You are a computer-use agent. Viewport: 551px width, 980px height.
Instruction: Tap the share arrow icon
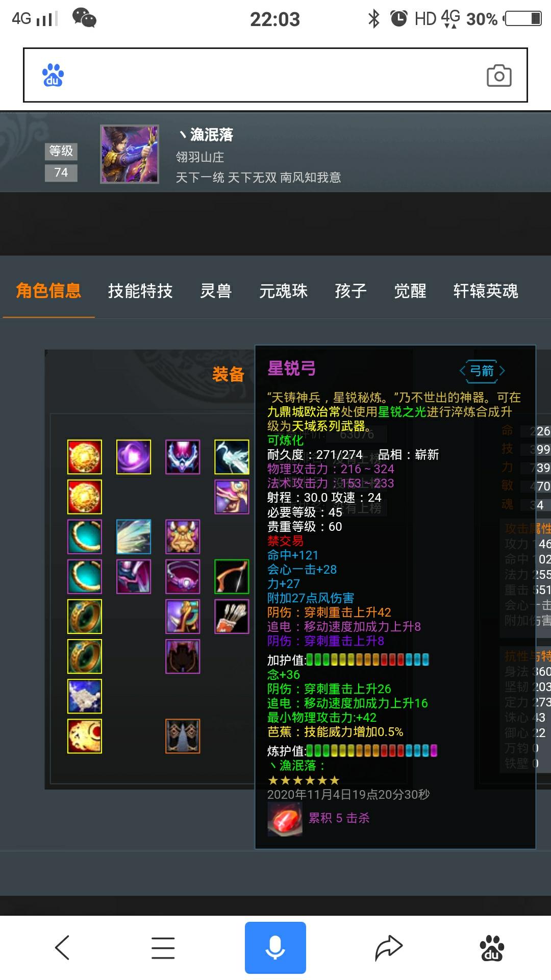pyautogui.click(x=389, y=948)
